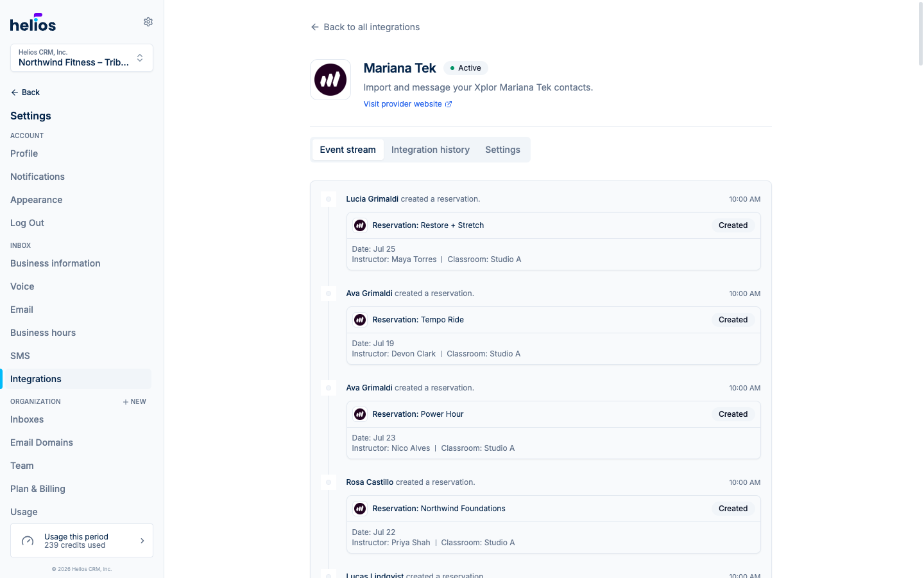Click the Mariana Tek provider logo
This screenshot has height=578, width=924.
(x=330, y=80)
